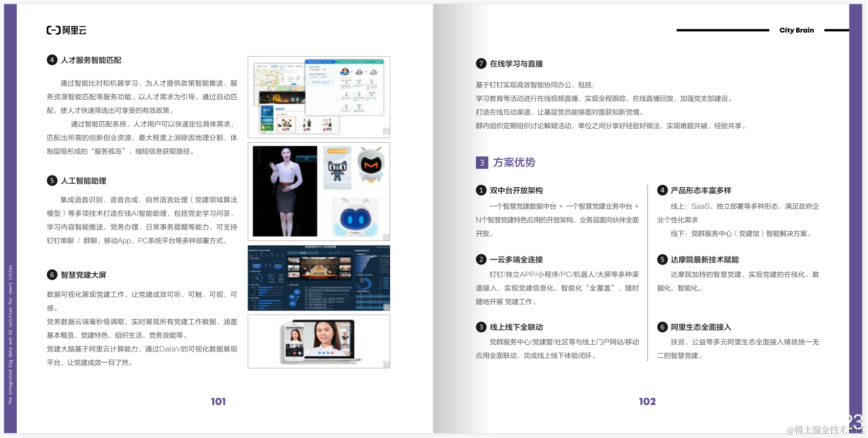Image resolution: width=868 pixels, height=438 pixels.
Task: Click the numbered 3 bullet beside 线上线下全联动
Action: [481, 327]
